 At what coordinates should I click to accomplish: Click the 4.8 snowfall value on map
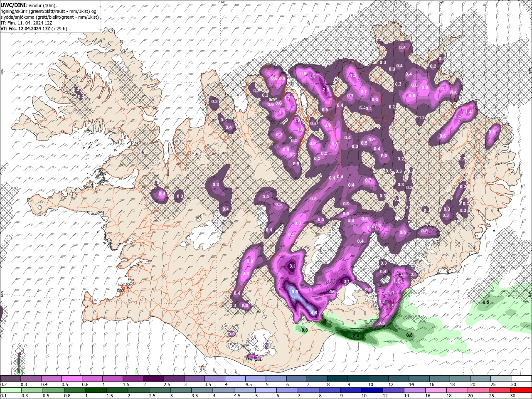tap(314, 313)
